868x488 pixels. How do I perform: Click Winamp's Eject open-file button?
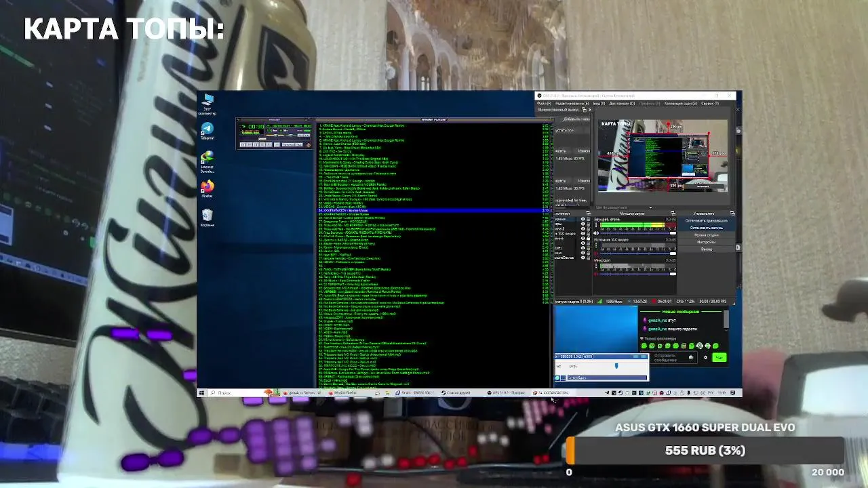277,144
